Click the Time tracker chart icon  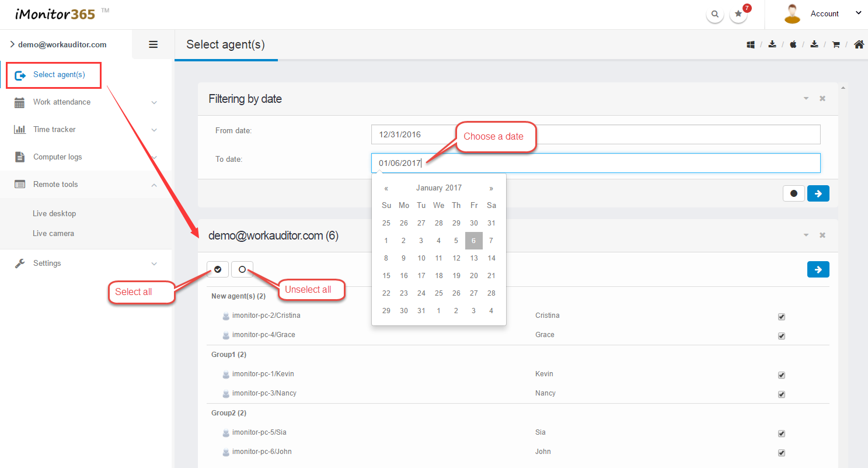pos(20,130)
